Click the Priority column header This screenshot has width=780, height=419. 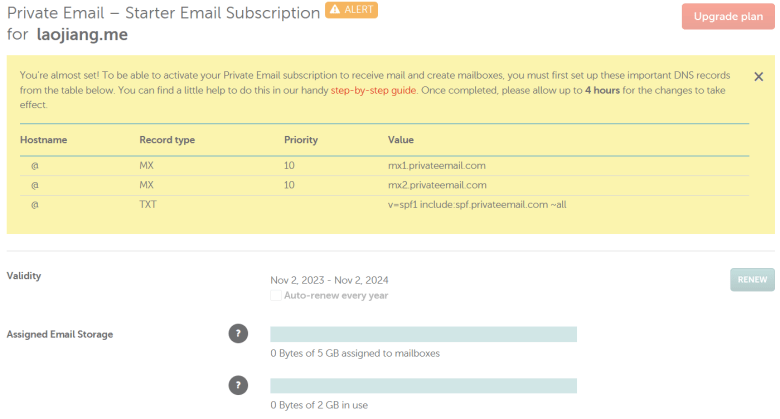click(x=300, y=140)
